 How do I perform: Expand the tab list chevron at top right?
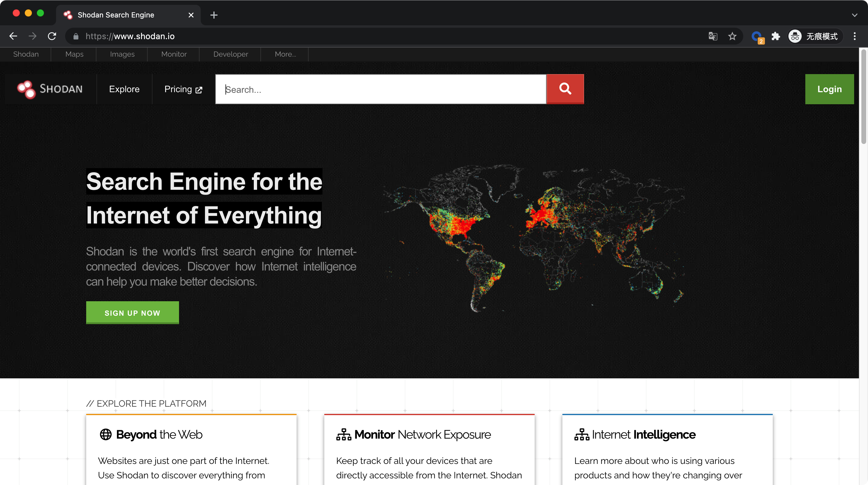854,15
